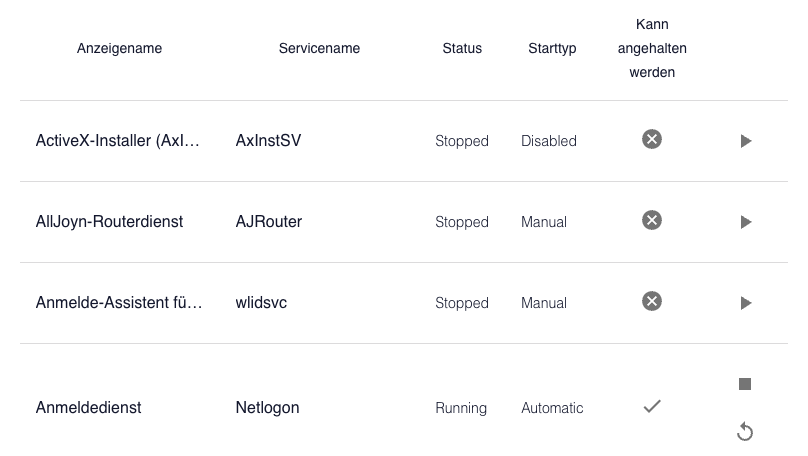Sort by Servicename column header
The width and height of the screenshot is (808, 456).
[x=319, y=48]
